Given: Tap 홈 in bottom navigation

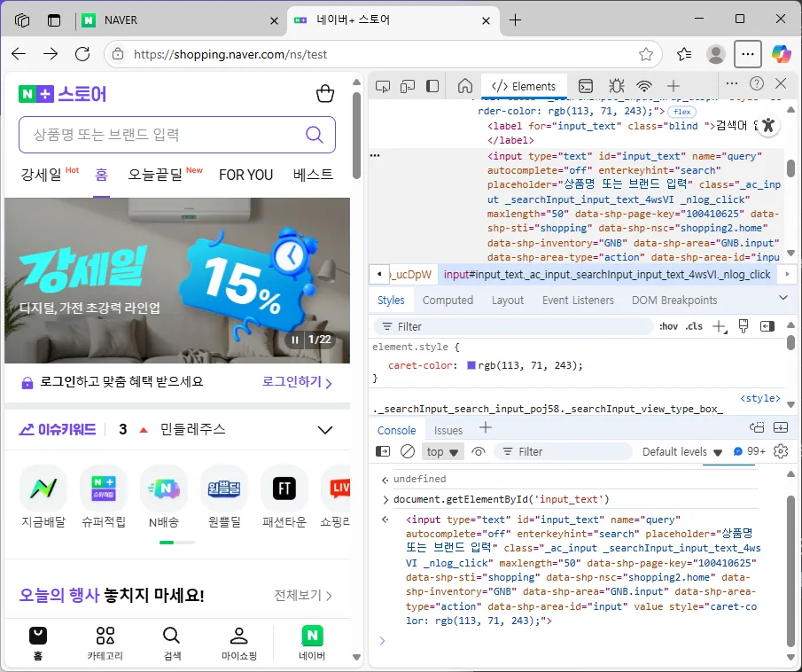Looking at the screenshot, I should pos(38,643).
